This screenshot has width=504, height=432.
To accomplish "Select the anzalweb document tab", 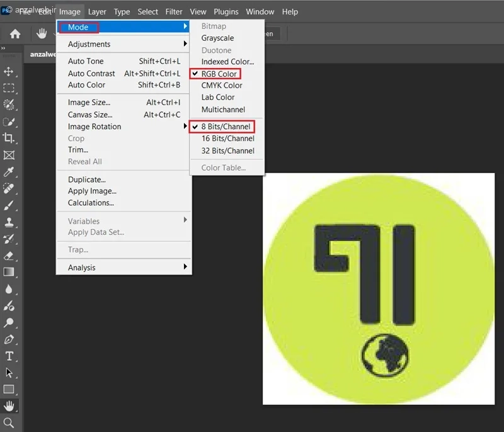I will coord(40,54).
